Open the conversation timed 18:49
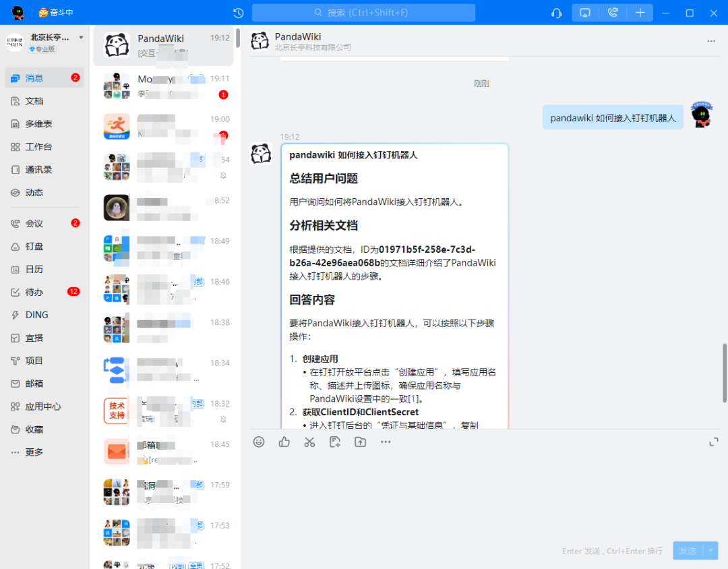 point(163,249)
